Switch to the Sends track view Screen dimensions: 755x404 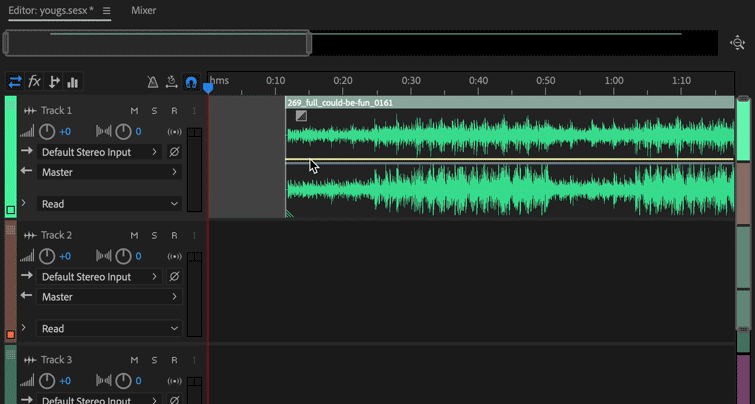pyautogui.click(x=54, y=82)
